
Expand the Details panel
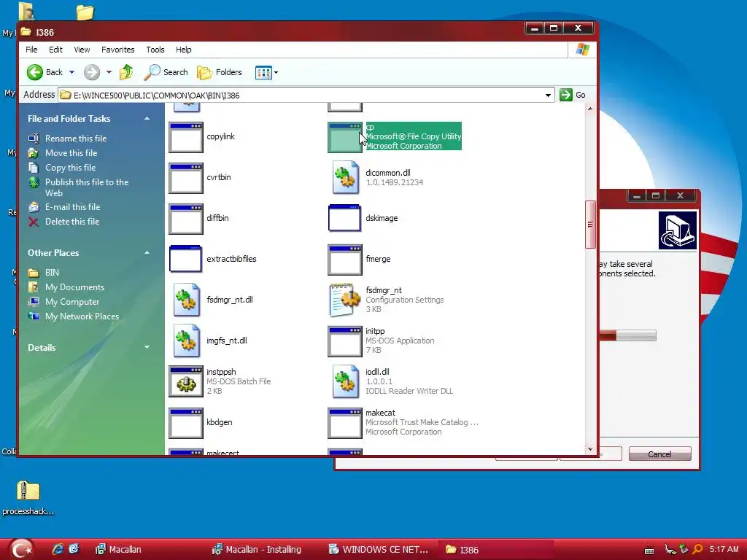click(x=147, y=348)
